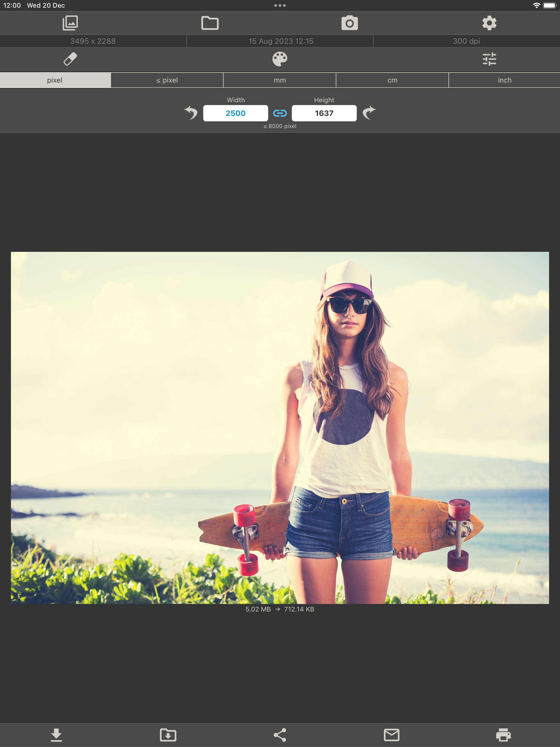560x747 pixels.
Task: Click the Width field showing 2500
Action: (235, 113)
